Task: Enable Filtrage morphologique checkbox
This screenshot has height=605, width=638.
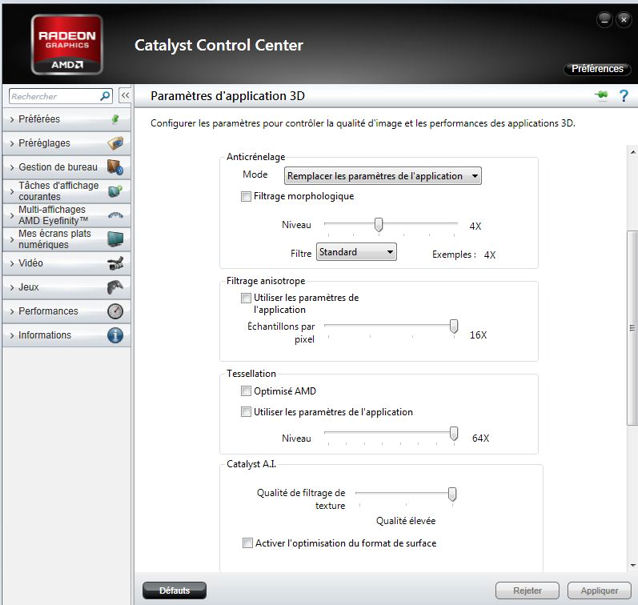Action: coord(246,197)
